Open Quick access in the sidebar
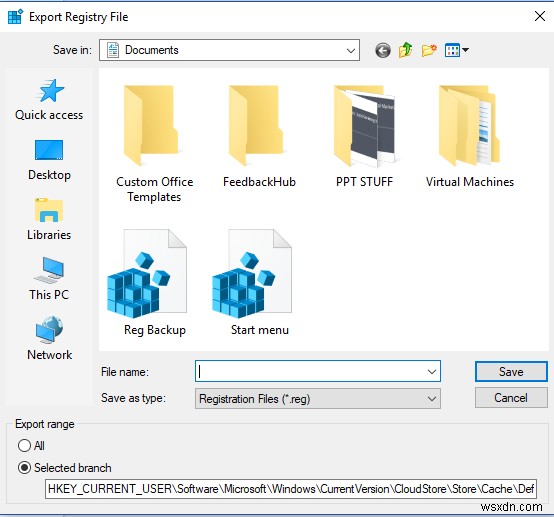 tap(49, 100)
